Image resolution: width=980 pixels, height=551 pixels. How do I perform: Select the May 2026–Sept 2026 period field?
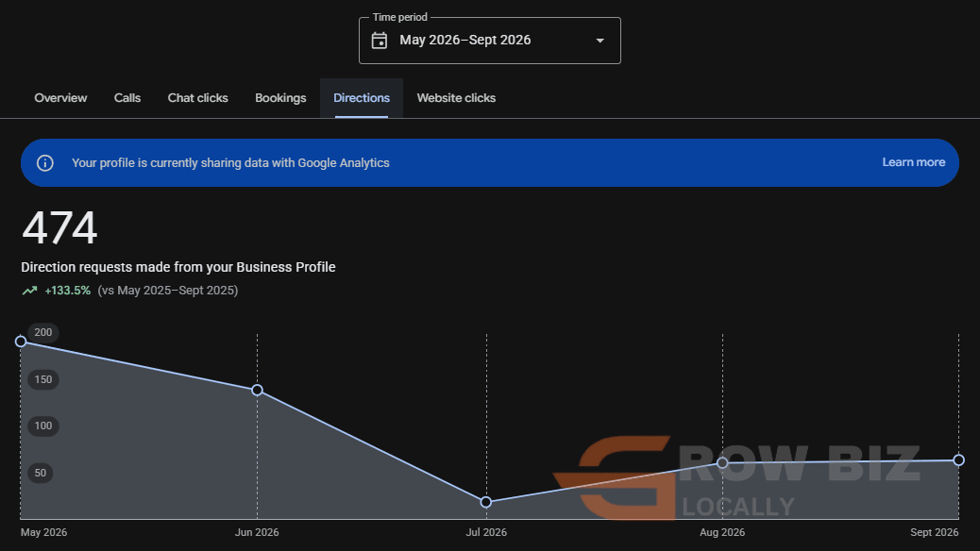(x=489, y=41)
